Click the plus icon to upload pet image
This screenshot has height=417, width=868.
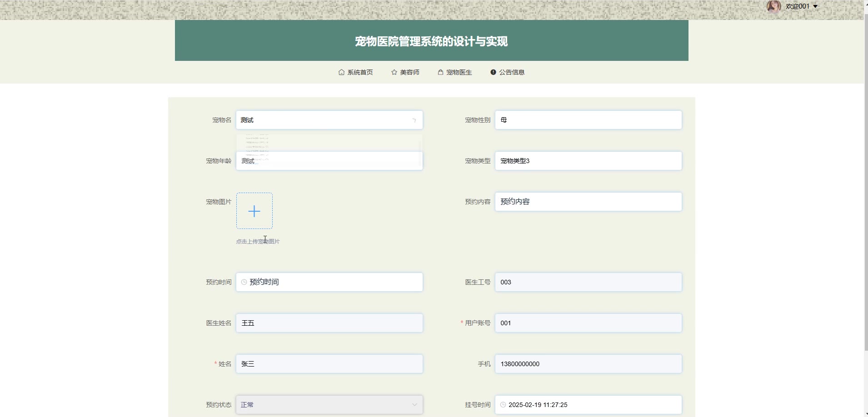254,211
